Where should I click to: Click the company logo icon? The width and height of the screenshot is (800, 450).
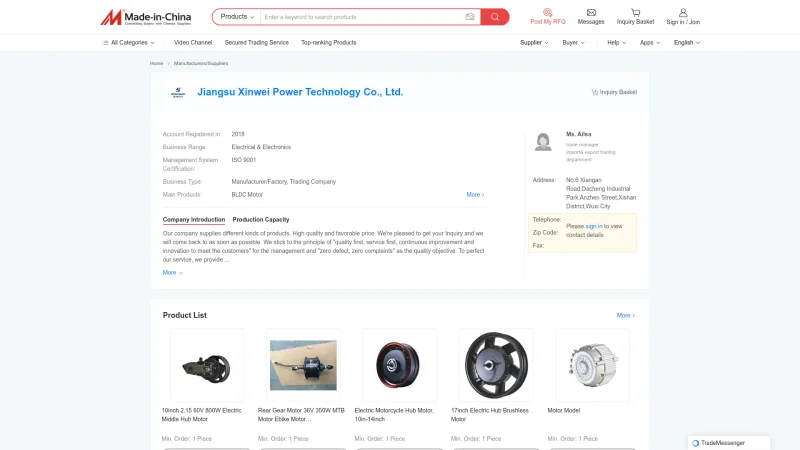pos(178,92)
